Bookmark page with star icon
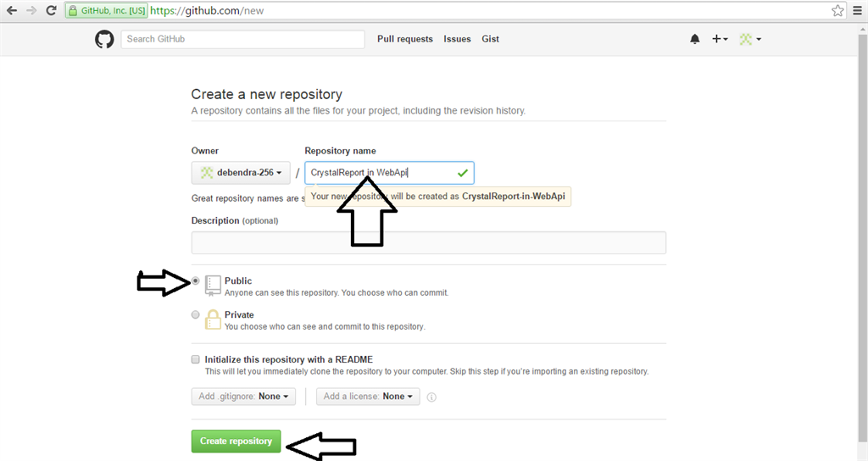This screenshot has width=868, height=461. click(837, 10)
